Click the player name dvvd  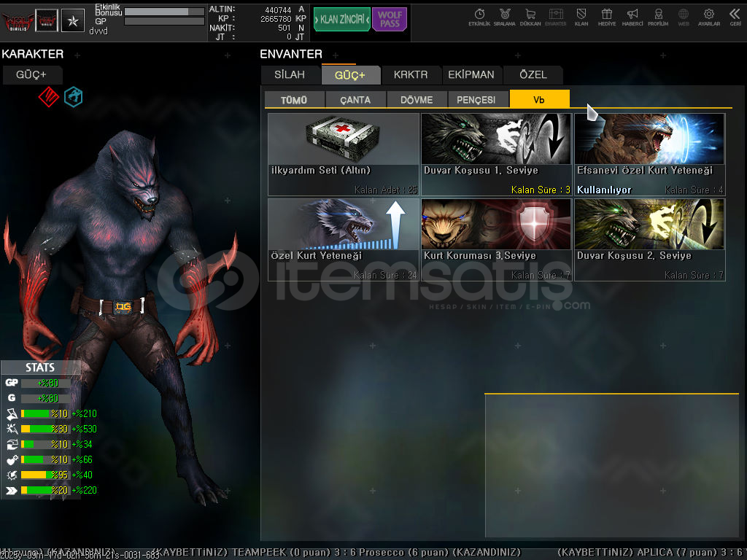[98, 31]
